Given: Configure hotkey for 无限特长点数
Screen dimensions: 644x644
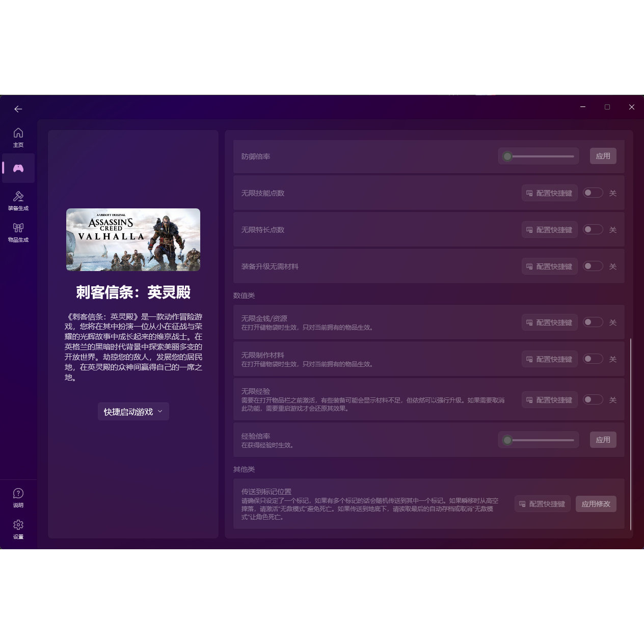Looking at the screenshot, I should pyautogui.click(x=549, y=230).
